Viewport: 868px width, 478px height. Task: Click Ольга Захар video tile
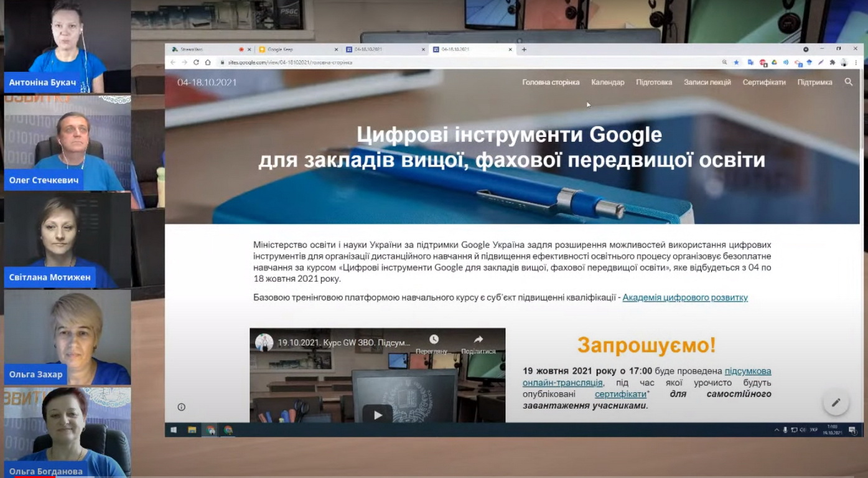tap(67, 337)
